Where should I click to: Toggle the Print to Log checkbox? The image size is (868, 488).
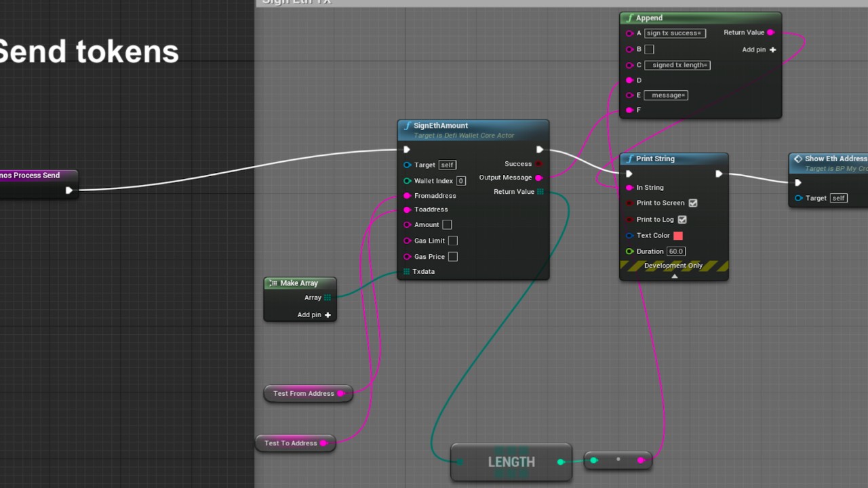pyautogui.click(x=682, y=220)
